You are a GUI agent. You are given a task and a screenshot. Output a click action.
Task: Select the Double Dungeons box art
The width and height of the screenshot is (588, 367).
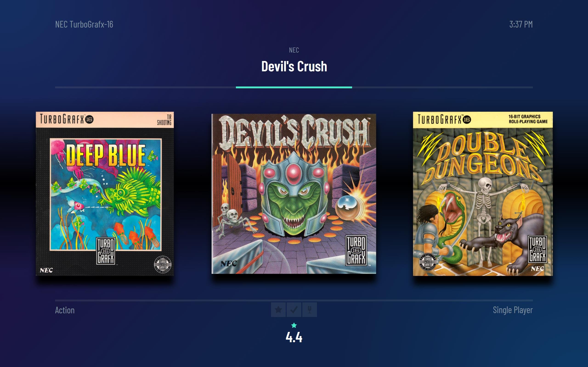point(483,194)
